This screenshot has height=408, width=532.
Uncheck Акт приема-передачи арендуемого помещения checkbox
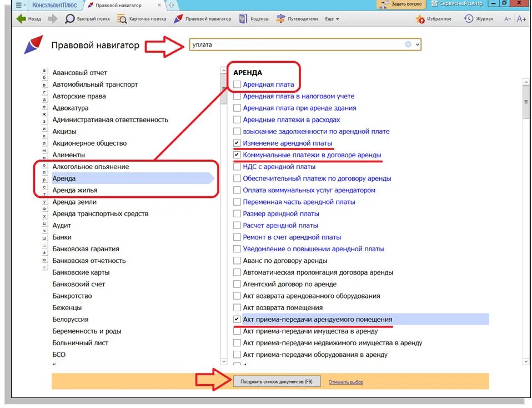[x=237, y=319]
